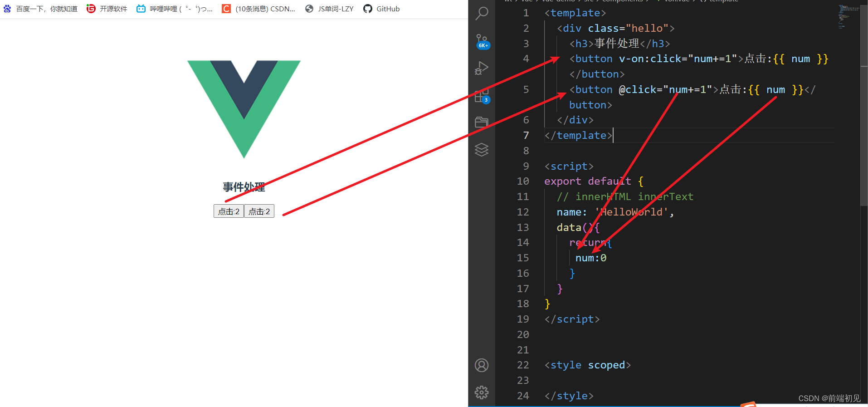
Task: Open the 开源软件 bookmark
Action: [x=107, y=9]
